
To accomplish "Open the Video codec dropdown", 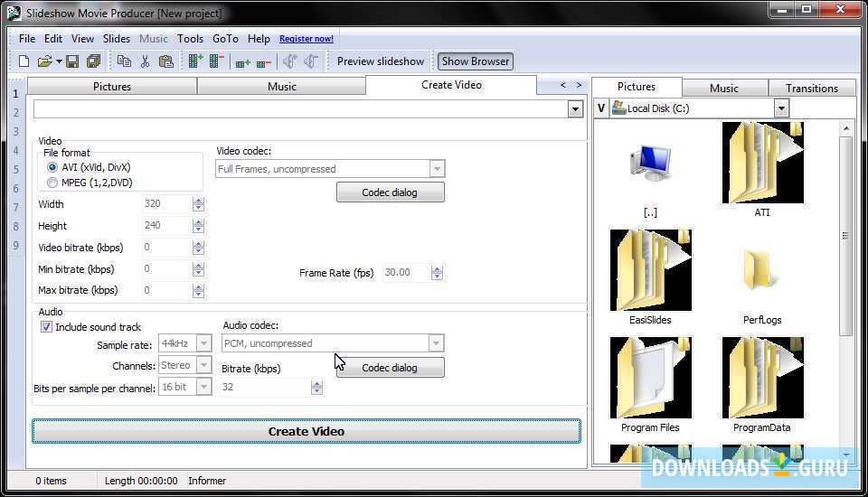I will 437,169.
